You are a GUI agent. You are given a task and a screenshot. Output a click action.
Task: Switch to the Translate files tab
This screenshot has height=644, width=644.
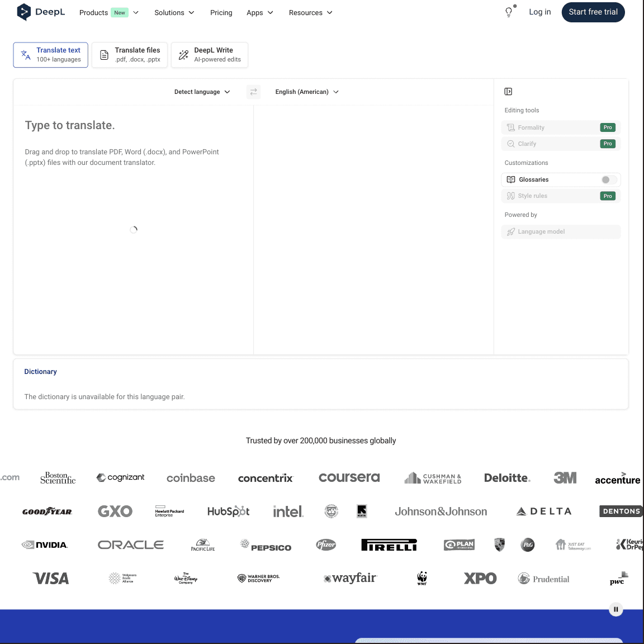[129, 55]
